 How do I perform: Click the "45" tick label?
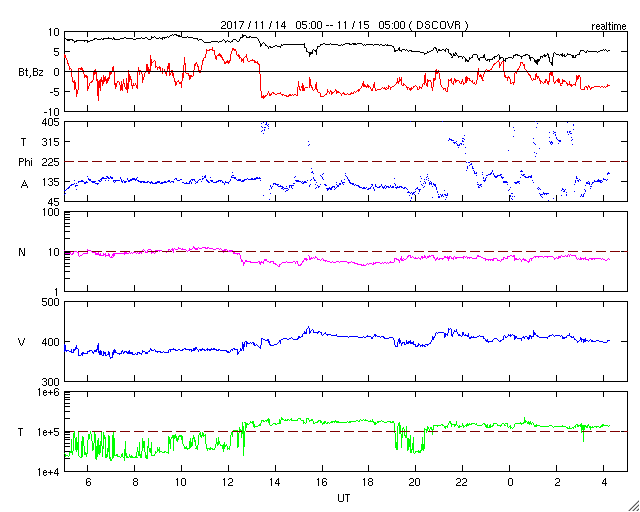point(53,202)
